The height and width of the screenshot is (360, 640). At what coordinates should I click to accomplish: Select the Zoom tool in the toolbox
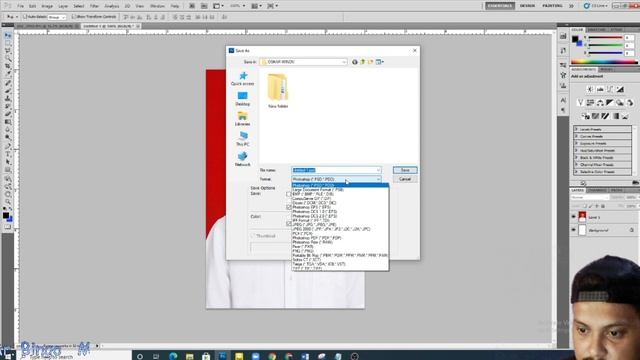pyautogui.click(x=8, y=202)
